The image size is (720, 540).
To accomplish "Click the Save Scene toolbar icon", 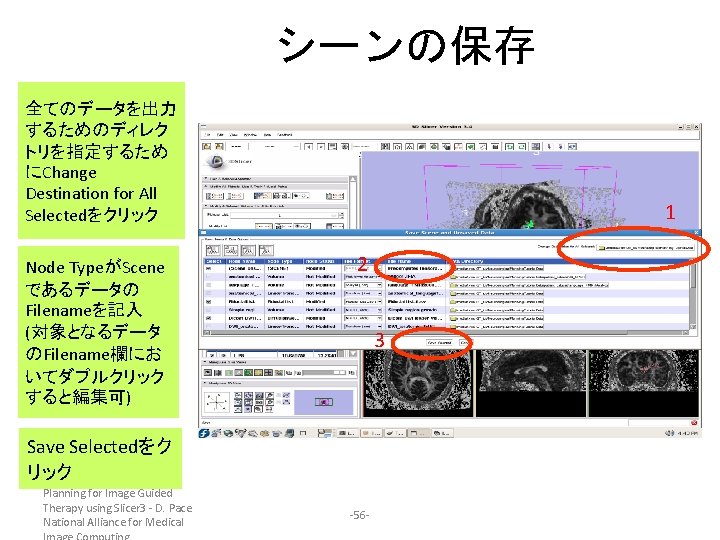I will click(x=219, y=146).
